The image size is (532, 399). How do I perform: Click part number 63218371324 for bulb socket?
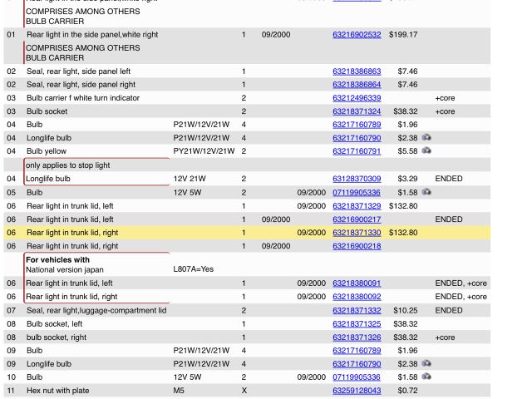(x=357, y=111)
